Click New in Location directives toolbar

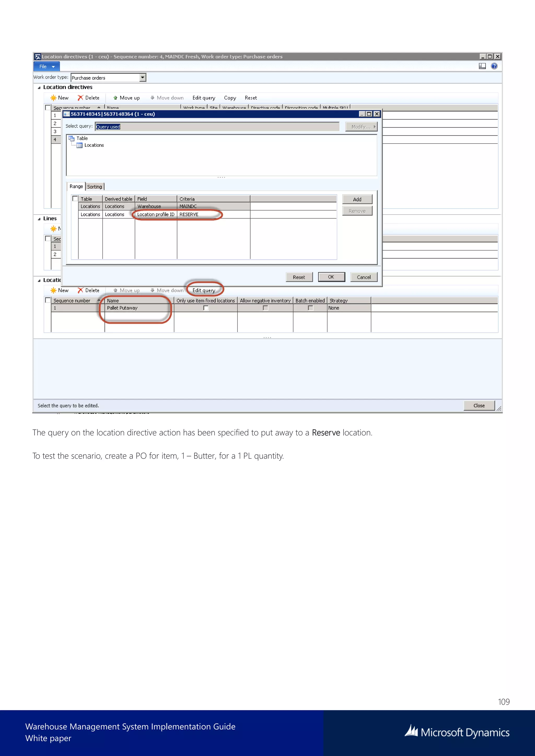pyautogui.click(x=60, y=98)
